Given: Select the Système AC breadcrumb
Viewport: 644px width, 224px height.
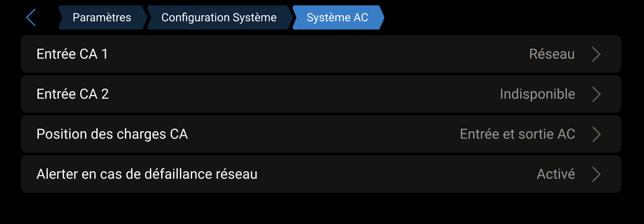Looking at the screenshot, I should (x=337, y=17).
